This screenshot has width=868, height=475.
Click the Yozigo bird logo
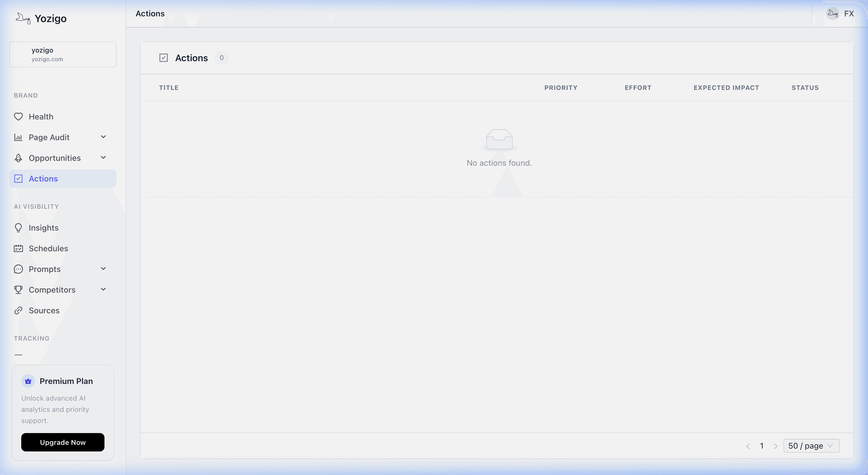click(22, 18)
